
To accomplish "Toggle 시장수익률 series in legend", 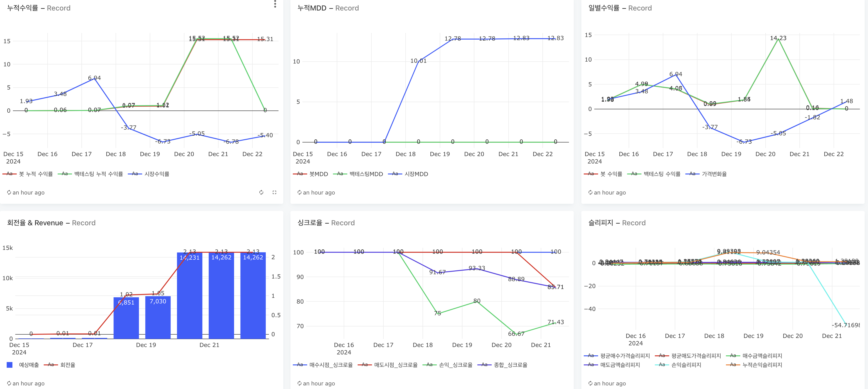I will 156,174.
